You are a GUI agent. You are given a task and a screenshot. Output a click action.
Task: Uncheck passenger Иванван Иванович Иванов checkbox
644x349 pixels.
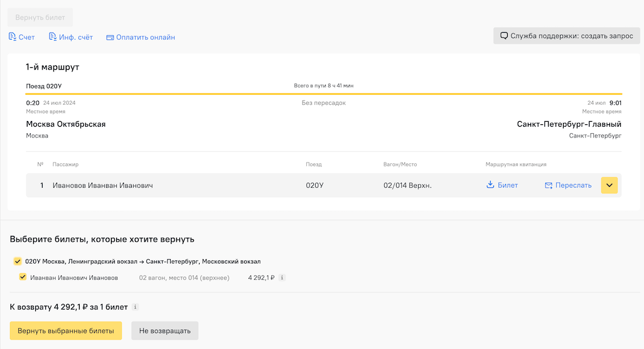click(x=23, y=277)
